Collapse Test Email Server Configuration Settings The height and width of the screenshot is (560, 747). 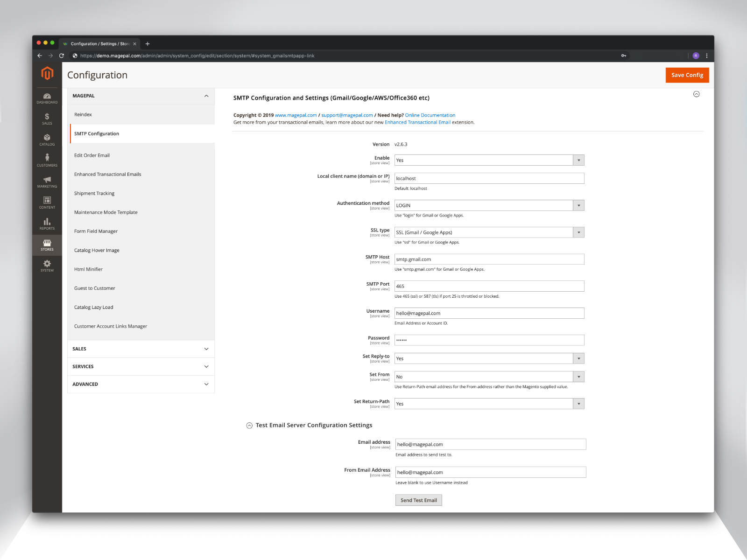pos(249,425)
